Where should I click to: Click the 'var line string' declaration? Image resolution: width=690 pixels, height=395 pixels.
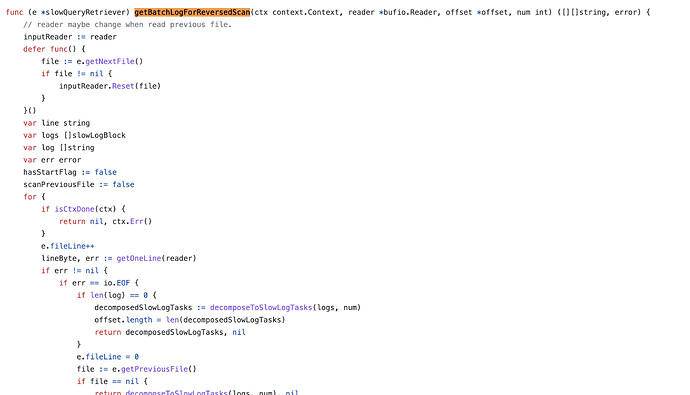[x=56, y=123]
